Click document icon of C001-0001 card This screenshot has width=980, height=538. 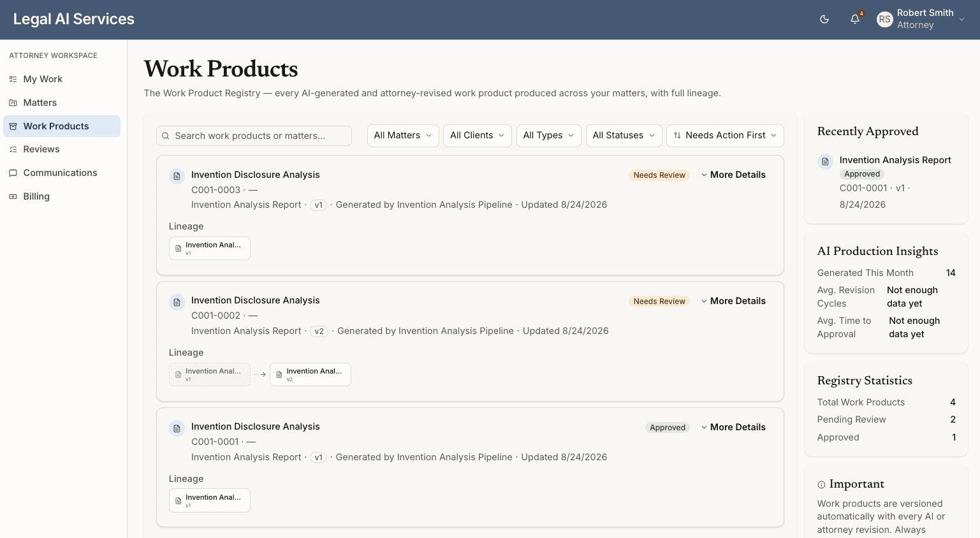(x=177, y=428)
